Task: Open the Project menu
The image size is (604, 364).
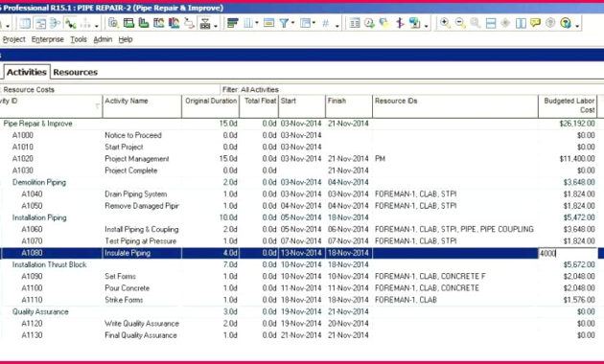Action: [13, 39]
